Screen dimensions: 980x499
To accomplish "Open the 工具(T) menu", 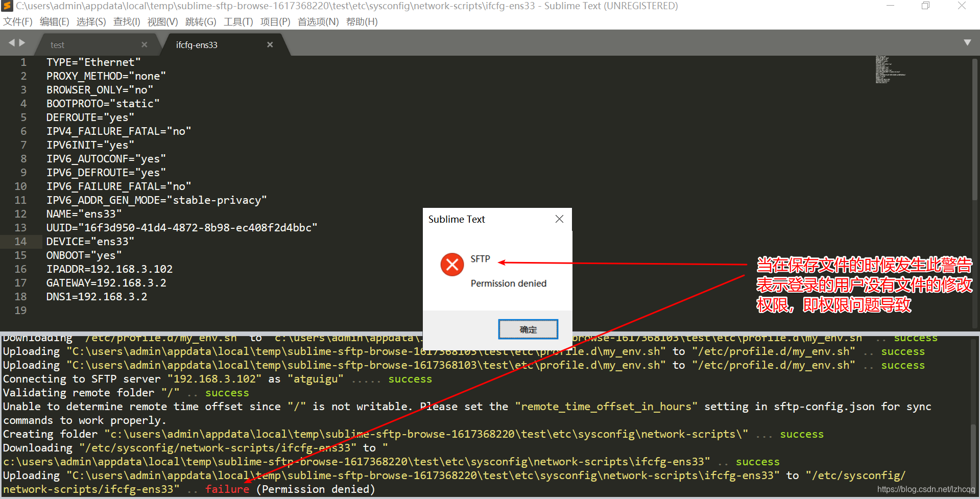I will tap(238, 22).
